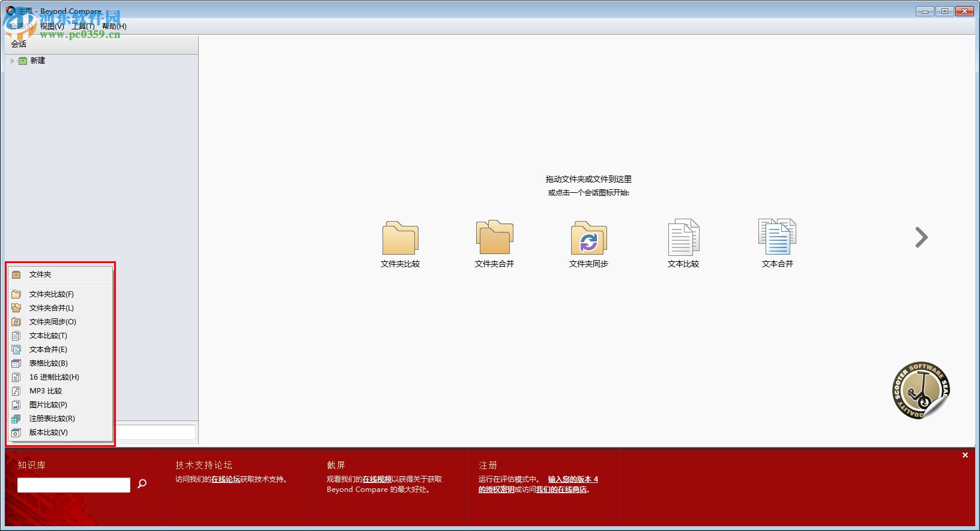
Task: Click the 会话 panel header
Action: pos(101,44)
